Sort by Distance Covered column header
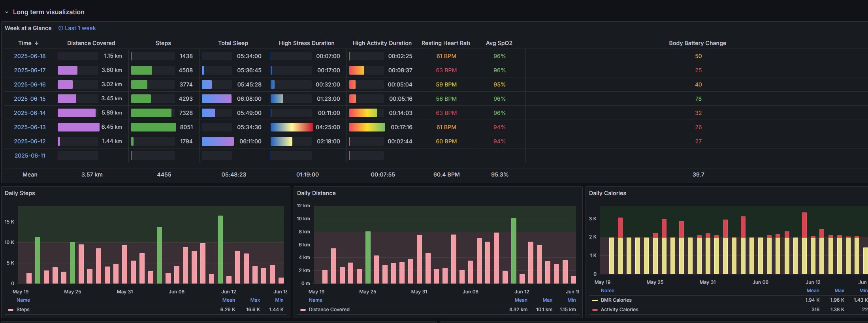This screenshot has width=868, height=323. (x=91, y=43)
